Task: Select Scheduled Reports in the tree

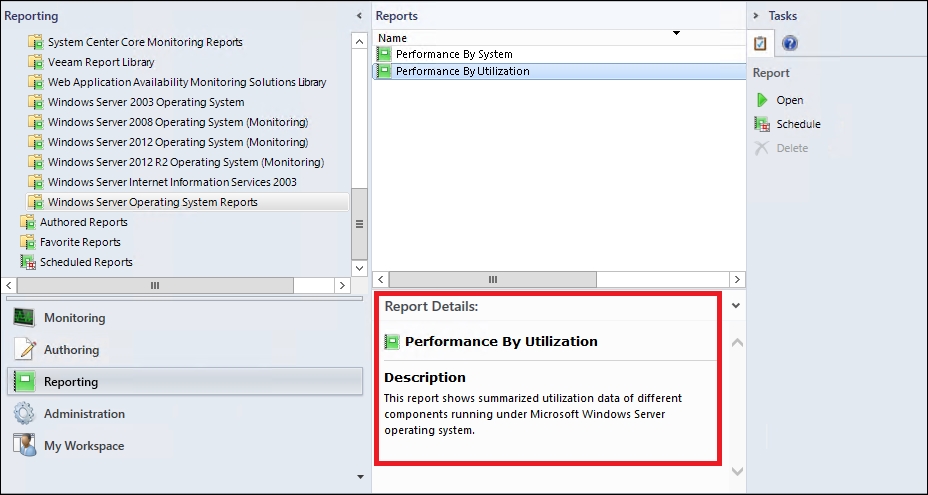Action: (x=86, y=262)
